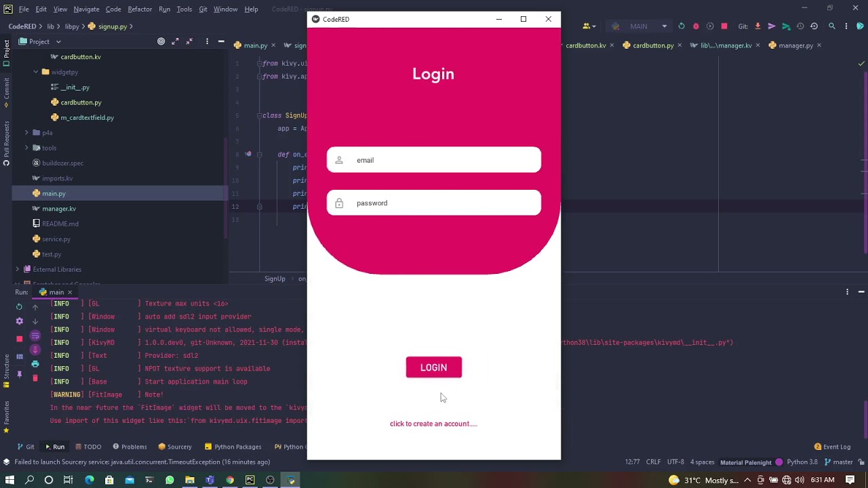Open the Tools menu
This screenshot has height=488, width=868.
tap(184, 9)
